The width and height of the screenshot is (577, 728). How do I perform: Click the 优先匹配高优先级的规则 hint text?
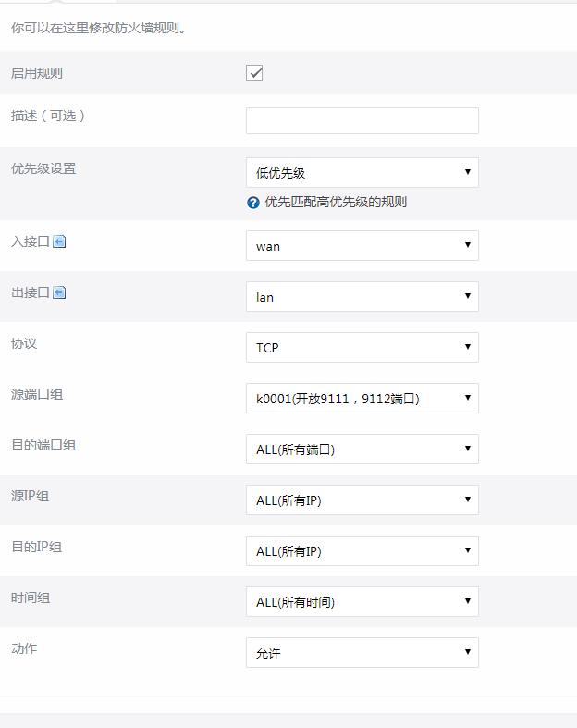[x=336, y=202]
